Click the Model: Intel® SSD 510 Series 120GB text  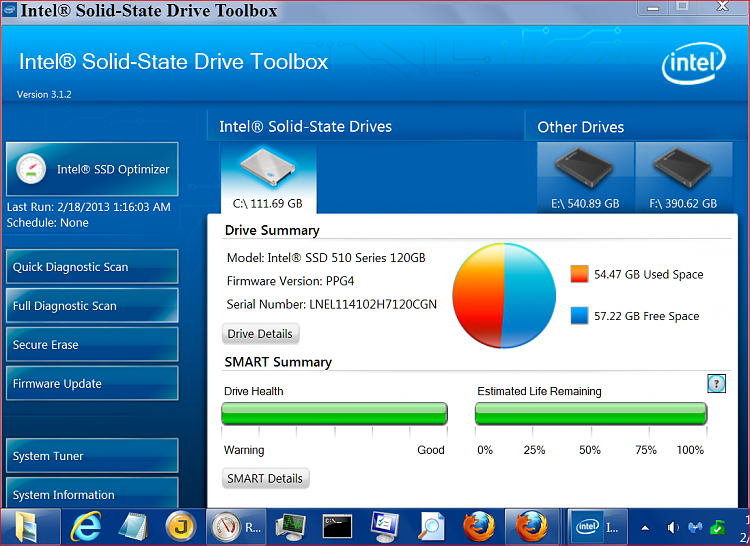tap(326, 258)
